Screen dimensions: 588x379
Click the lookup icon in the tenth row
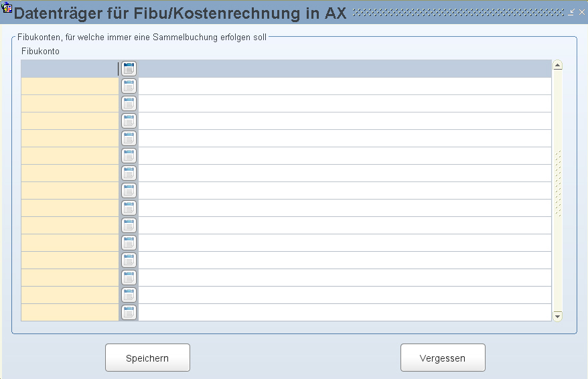[x=129, y=225]
